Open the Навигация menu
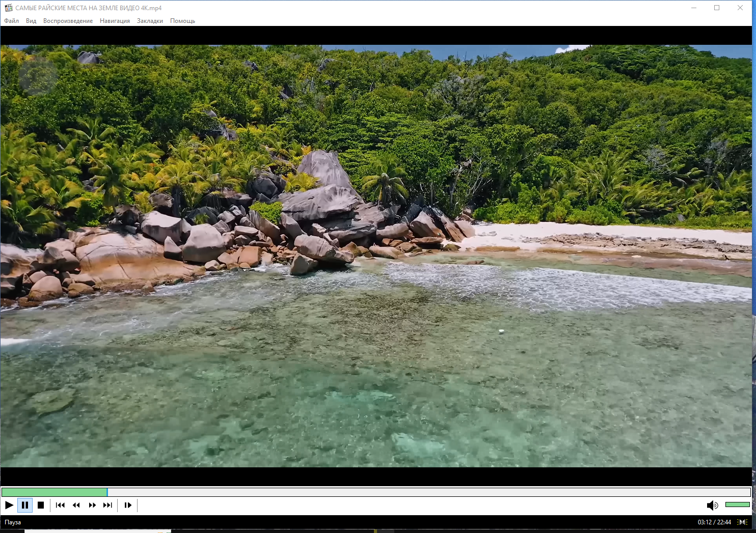 [x=115, y=21]
